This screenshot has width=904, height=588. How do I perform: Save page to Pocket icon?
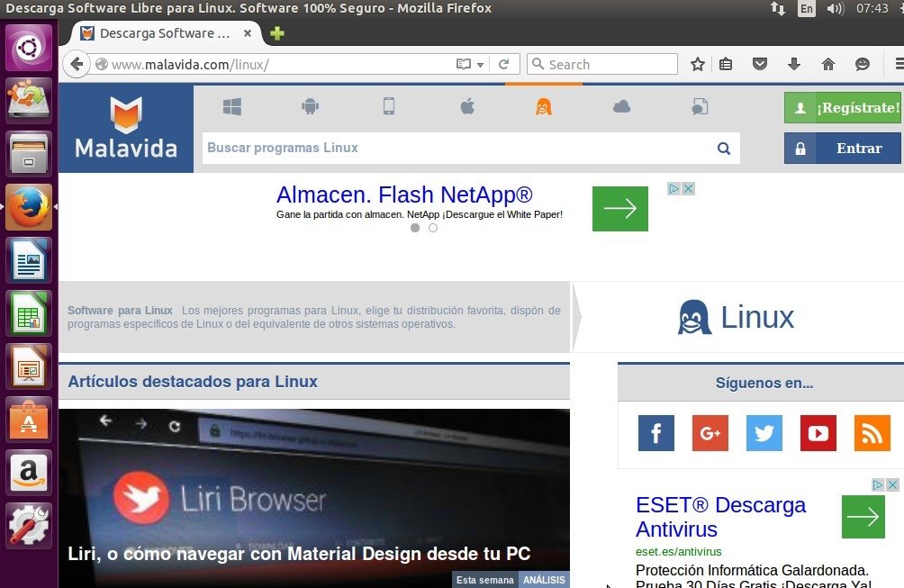point(760,64)
